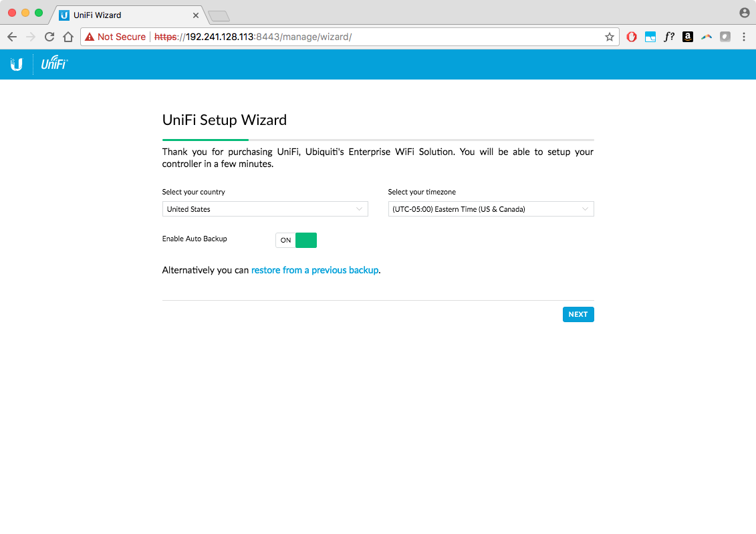Click the gray square extension icon
Screen dimensions: 756x534
725,37
